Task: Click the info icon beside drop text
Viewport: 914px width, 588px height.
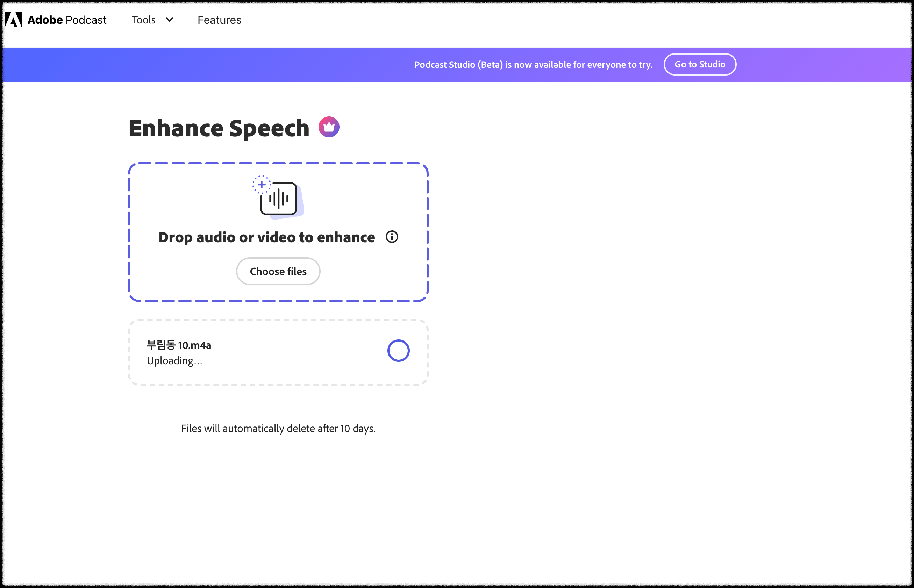Action: (392, 237)
